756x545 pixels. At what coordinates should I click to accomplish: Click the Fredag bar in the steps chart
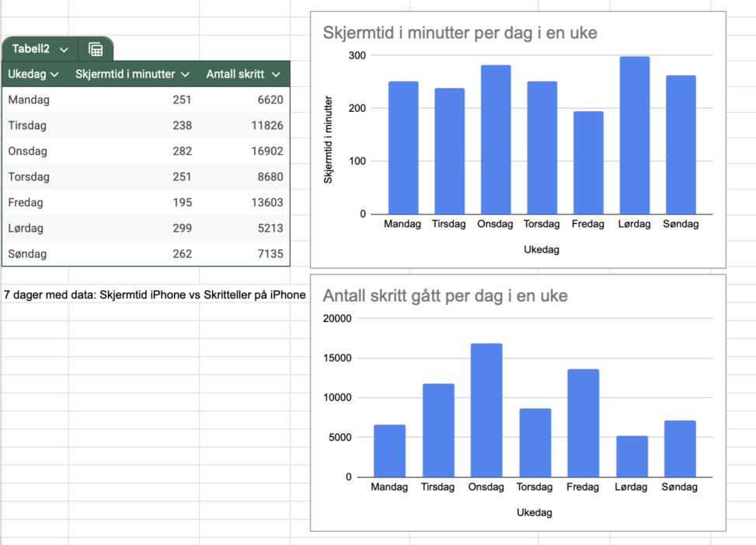[x=583, y=422]
